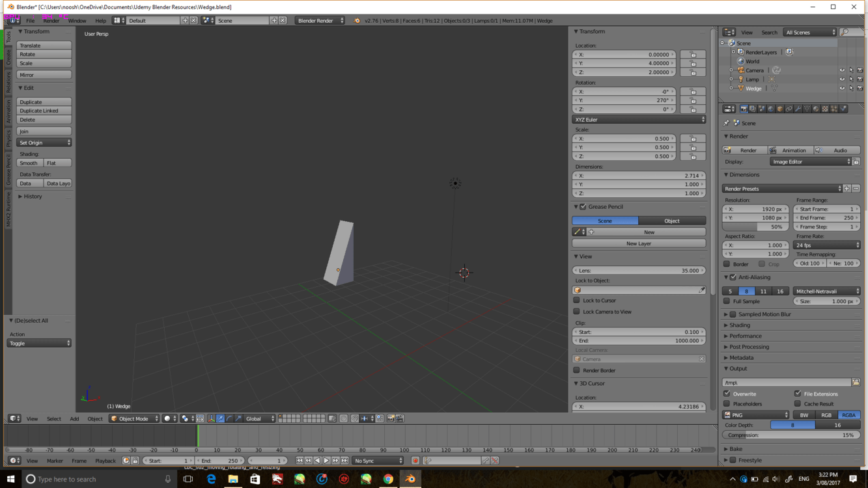Screen dimensions: 868x488
Task: Toggle the 3D manipulator widget icon
Action: (211, 419)
